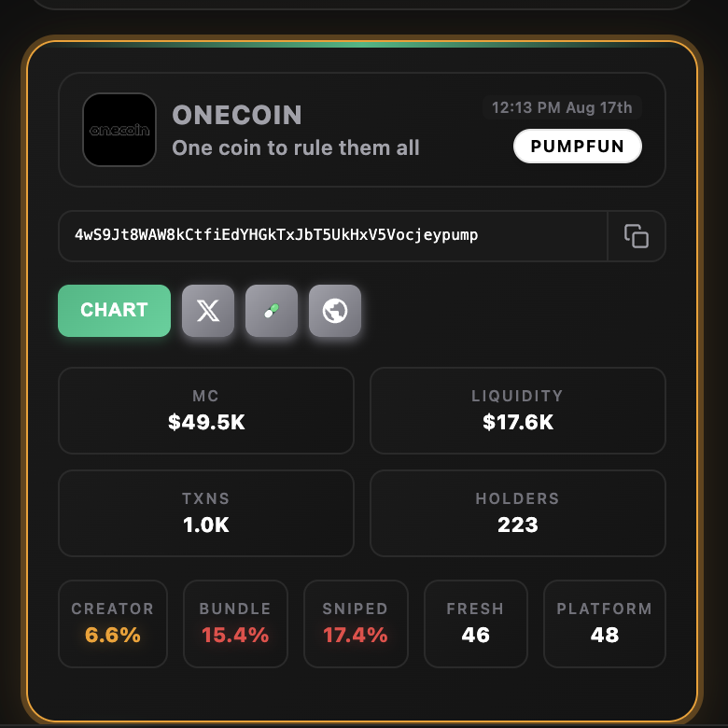Click the PLATFORM 48 indicator

pyautogui.click(x=605, y=623)
